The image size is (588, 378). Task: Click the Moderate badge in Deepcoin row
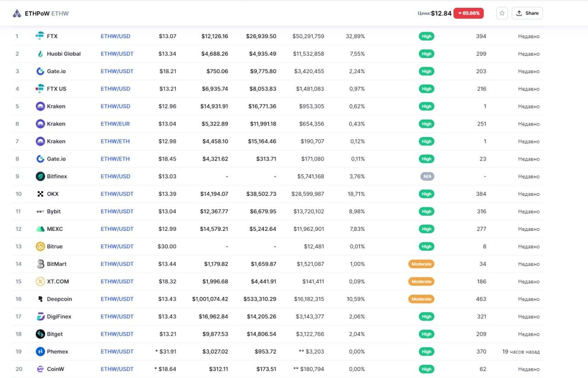[x=421, y=299]
